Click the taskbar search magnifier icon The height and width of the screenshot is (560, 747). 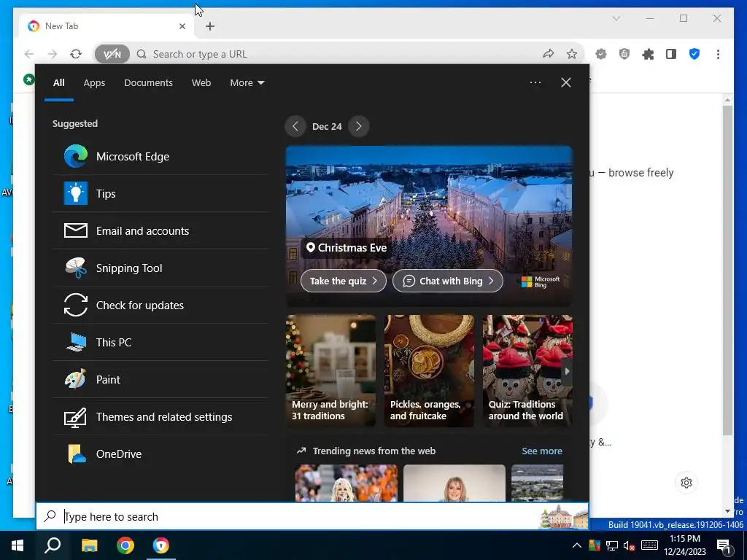point(53,545)
